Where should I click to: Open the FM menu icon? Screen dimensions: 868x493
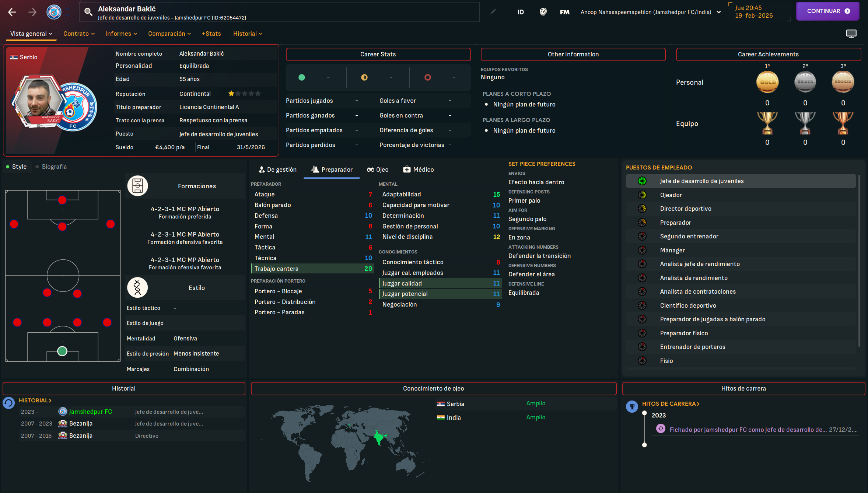(565, 12)
